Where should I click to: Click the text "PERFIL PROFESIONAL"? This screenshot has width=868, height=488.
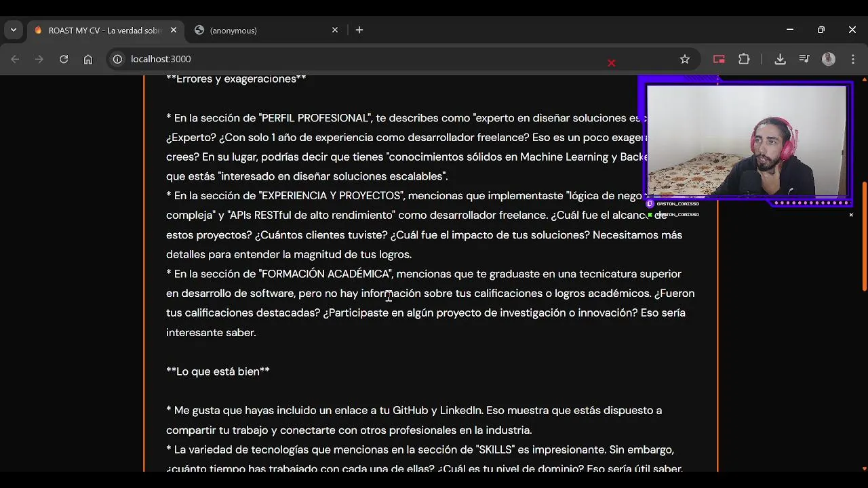tap(315, 118)
